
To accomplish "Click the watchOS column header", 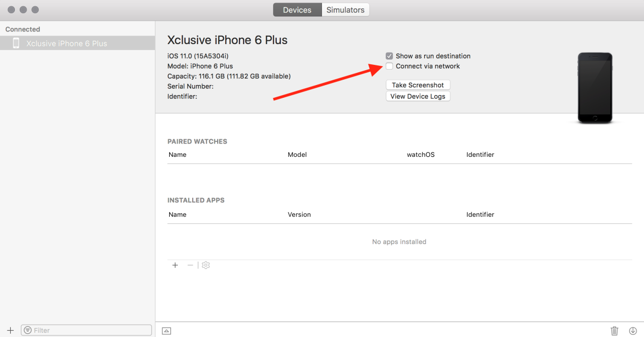I will [x=421, y=155].
